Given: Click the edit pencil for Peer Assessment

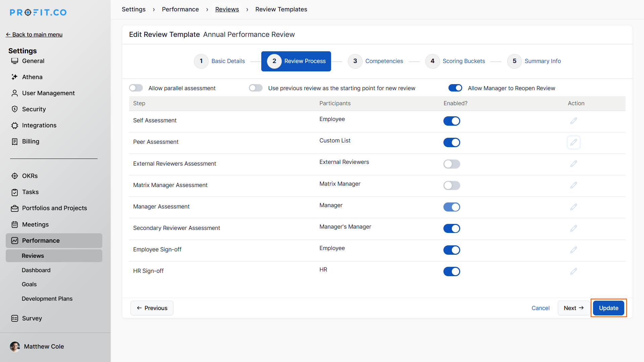Looking at the screenshot, I should 574,142.
